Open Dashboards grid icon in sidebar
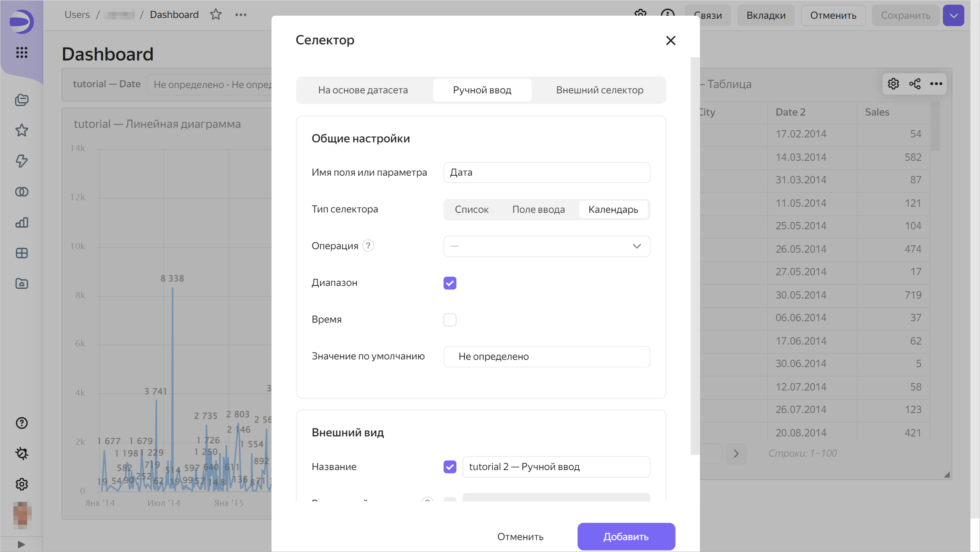Viewport: 980px width, 552px height. 22,253
